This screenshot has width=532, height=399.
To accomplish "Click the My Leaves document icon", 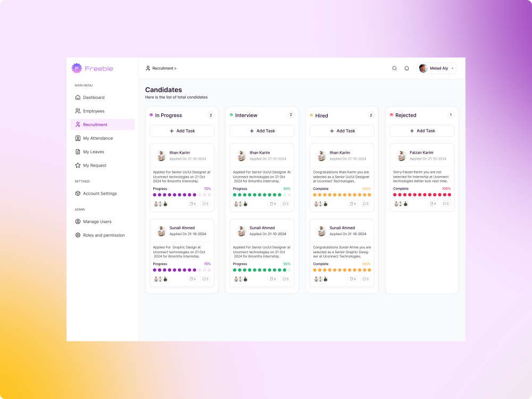I will [78, 152].
